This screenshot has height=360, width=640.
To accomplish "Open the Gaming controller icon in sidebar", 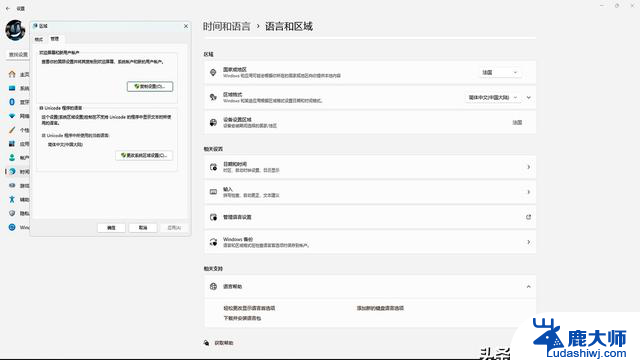I will pyautogui.click(x=12, y=185).
